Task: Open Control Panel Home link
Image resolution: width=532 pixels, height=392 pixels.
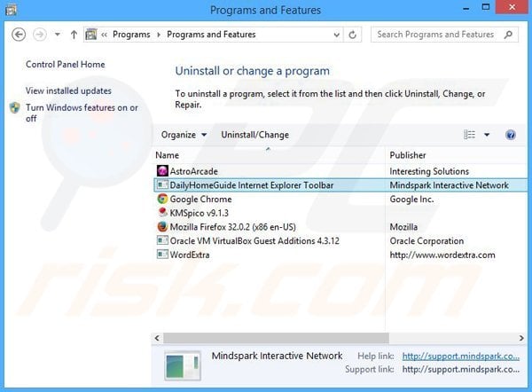Action: click(x=65, y=65)
